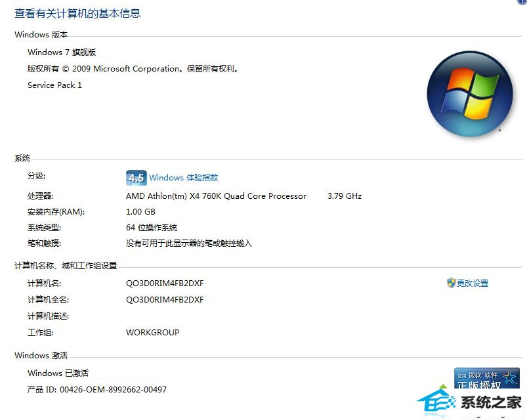Click the WORKGROUP workgroup value
Image resolution: width=527 pixels, height=420 pixels.
click(x=153, y=332)
